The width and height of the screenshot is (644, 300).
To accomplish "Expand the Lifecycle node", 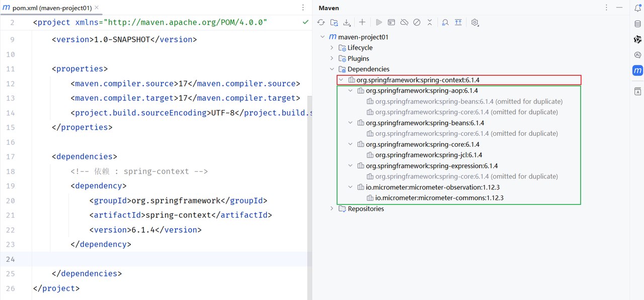I will click(x=332, y=48).
